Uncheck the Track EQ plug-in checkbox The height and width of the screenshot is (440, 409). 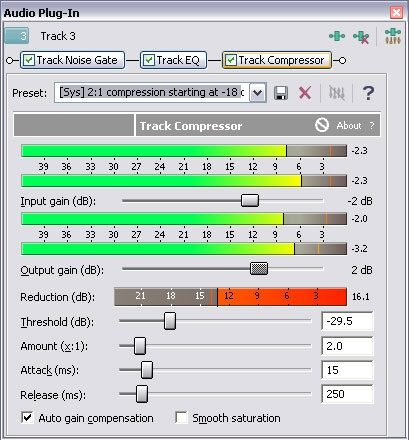[149, 60]
